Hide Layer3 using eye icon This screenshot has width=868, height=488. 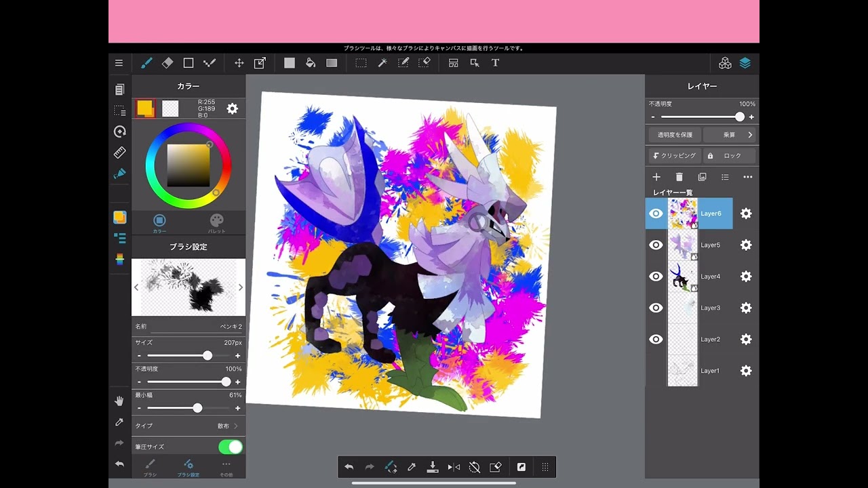(656, 308)
